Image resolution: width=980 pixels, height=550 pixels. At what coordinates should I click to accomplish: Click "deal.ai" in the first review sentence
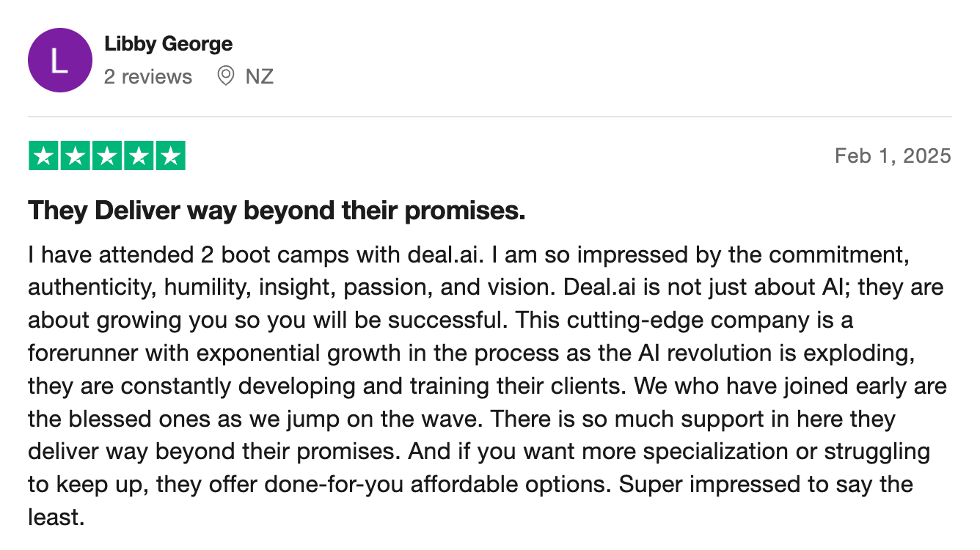tap(445, 256)
